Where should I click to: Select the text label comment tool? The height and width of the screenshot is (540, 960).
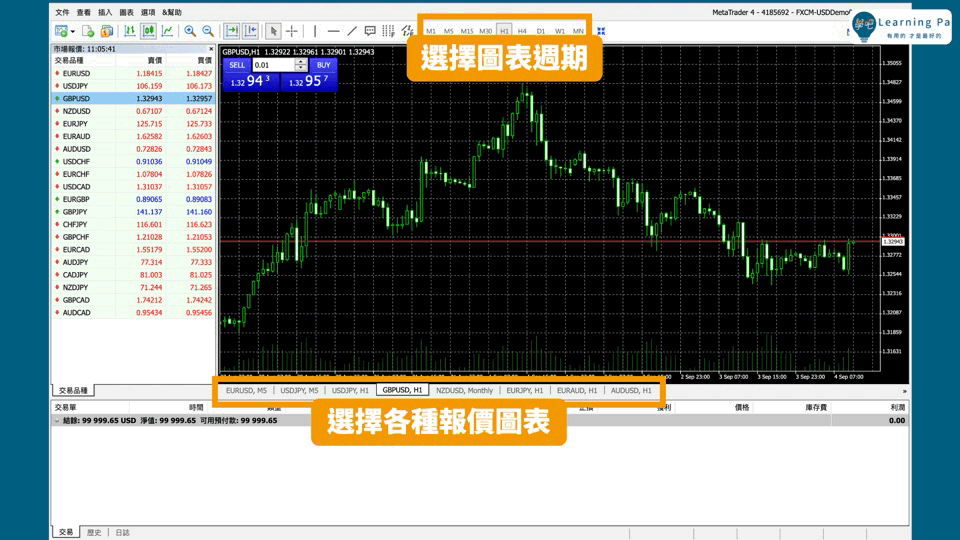[x=370, y=31]
